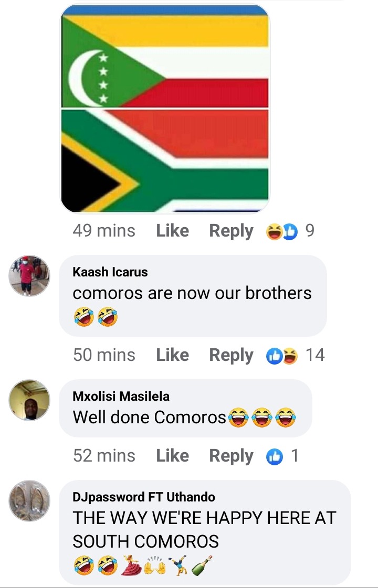
Task: Open the DJpassword FT Uthando name link
Action: coord(144,497)
